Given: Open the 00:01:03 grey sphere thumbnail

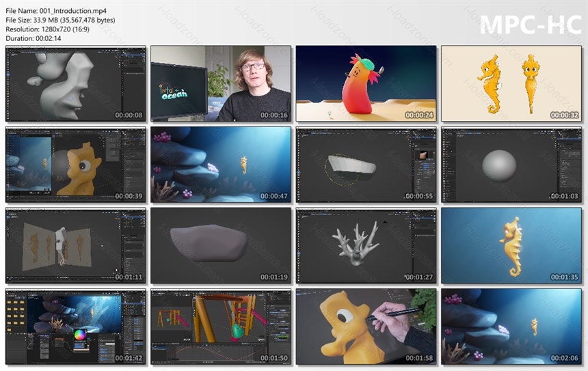Looking at the screenshot, I should (x=511, y=165).
